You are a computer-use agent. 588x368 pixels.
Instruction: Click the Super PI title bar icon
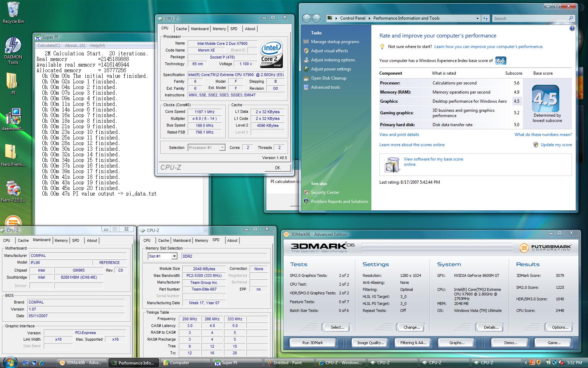point(38,37)
